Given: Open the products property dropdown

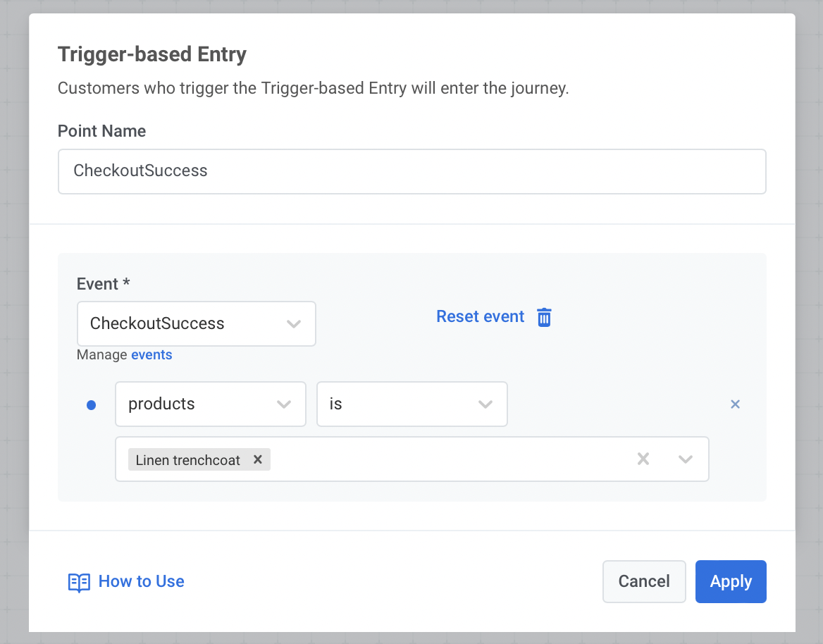Looking at the screenshot, I should click(201, 404).
